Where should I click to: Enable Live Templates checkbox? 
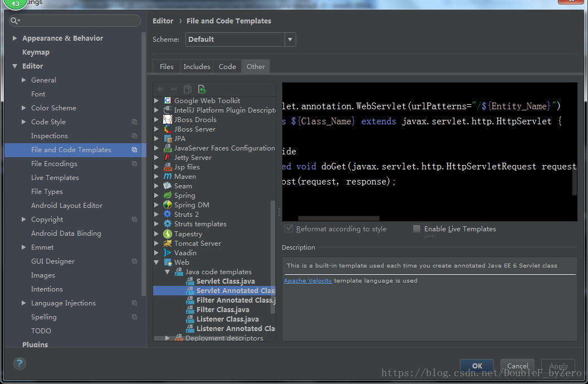point(416,229)
